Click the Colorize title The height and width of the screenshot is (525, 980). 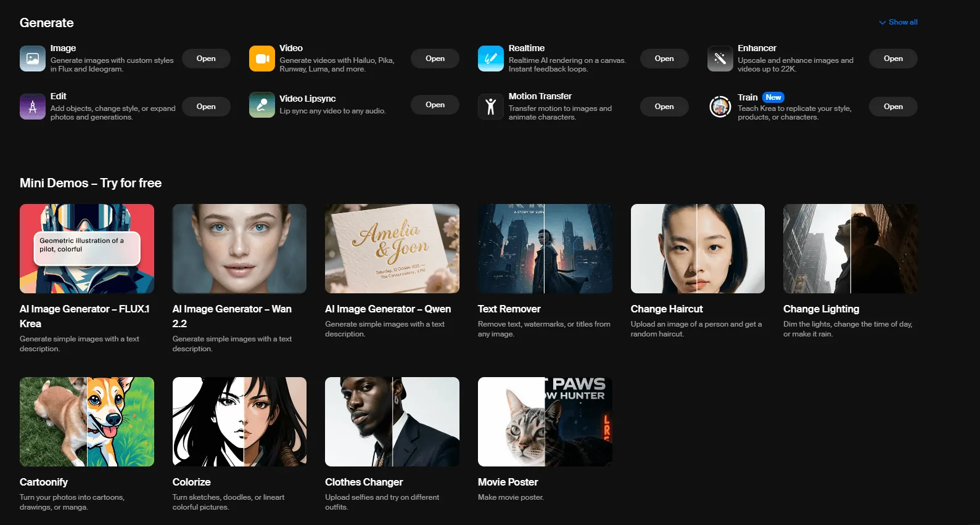coord(192,482)
